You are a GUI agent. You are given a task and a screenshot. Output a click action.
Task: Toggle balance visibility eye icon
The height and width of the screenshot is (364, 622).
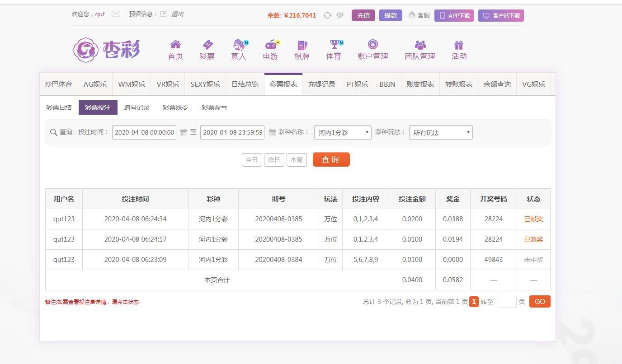coord(340,15)
